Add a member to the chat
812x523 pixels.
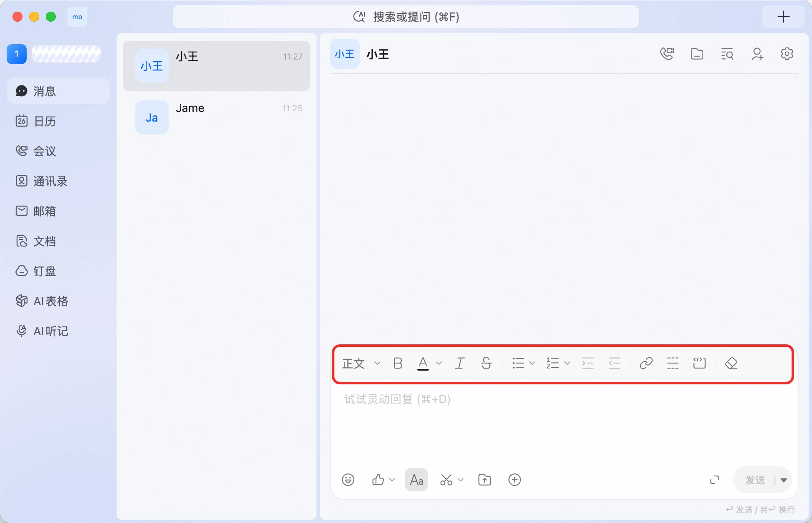757,54
